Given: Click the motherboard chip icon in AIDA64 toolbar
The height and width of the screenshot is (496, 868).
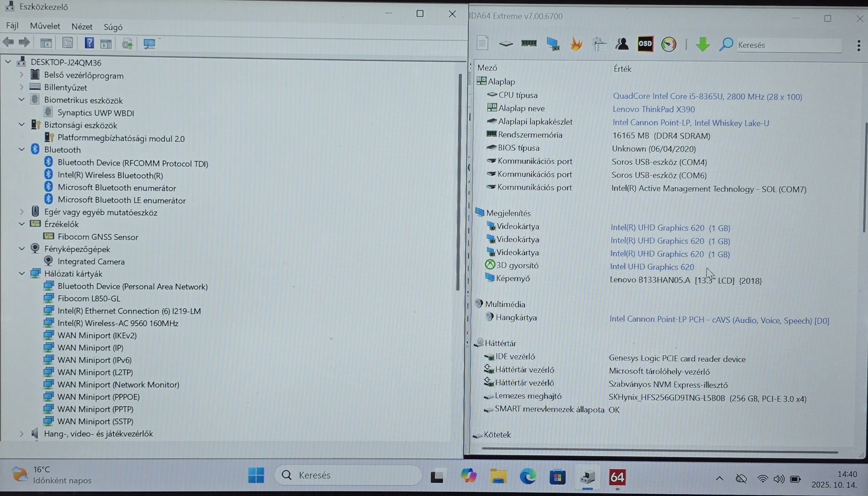Looking at the screenshot, I should point(506,44).
